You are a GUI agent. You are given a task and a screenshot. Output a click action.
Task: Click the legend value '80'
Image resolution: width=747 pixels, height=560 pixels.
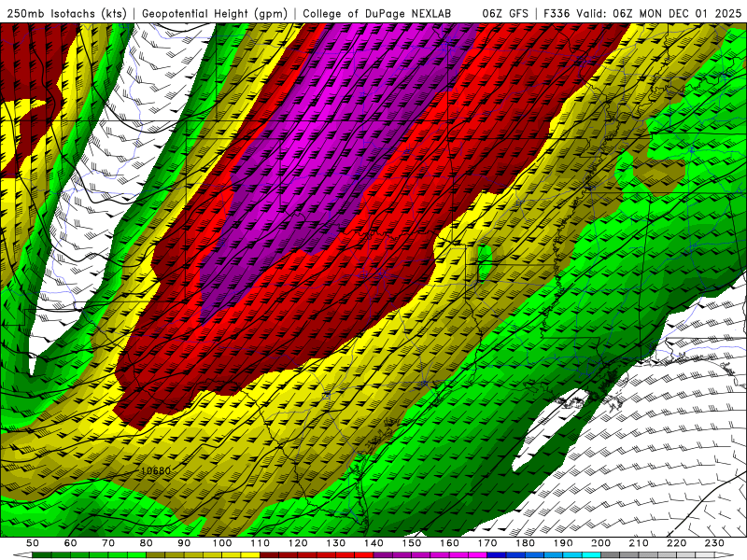pos(147,543)
